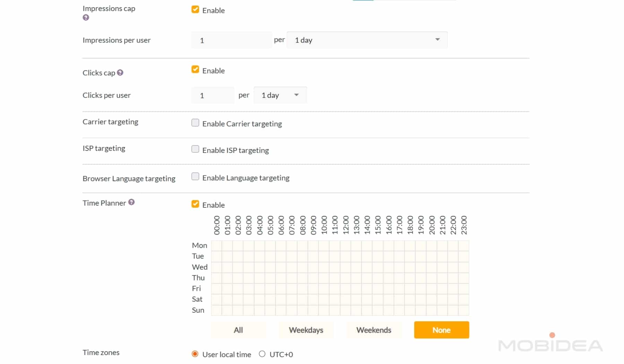Open the impressions period dropdown

[x=367, y=40]
